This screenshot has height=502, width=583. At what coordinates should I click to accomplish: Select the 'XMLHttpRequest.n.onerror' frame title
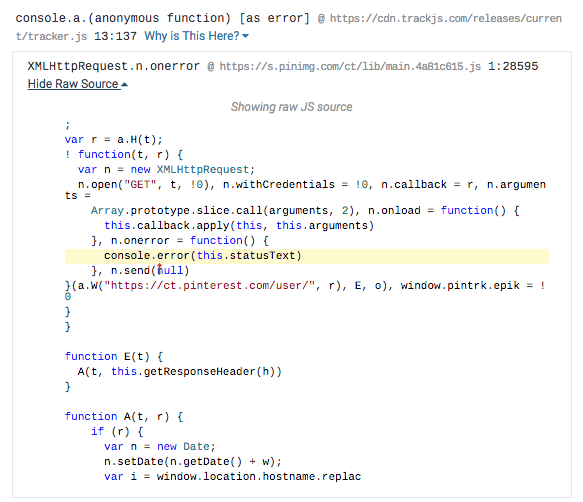pyautogui.click(x=113, y=66)
